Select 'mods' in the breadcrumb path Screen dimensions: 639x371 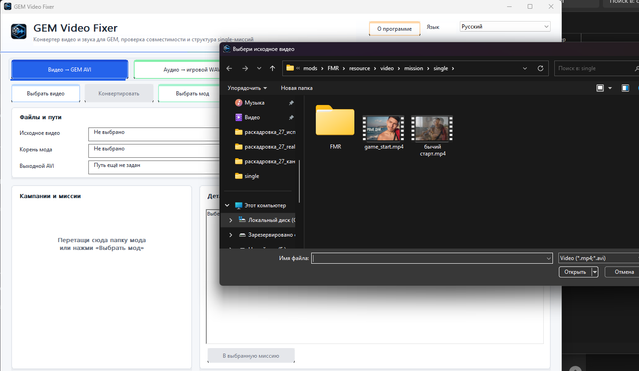pos(310,68)
